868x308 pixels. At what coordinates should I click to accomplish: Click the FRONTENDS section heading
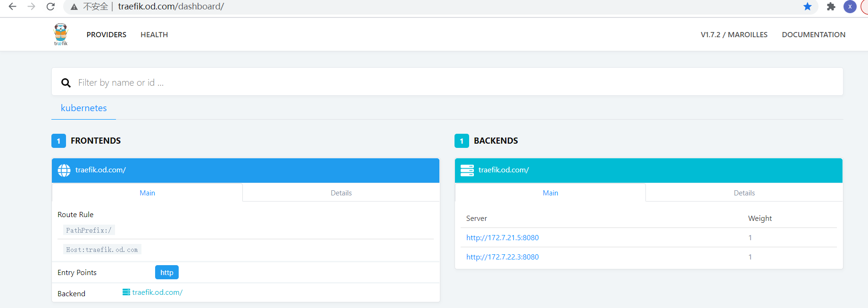click(96, 141)
